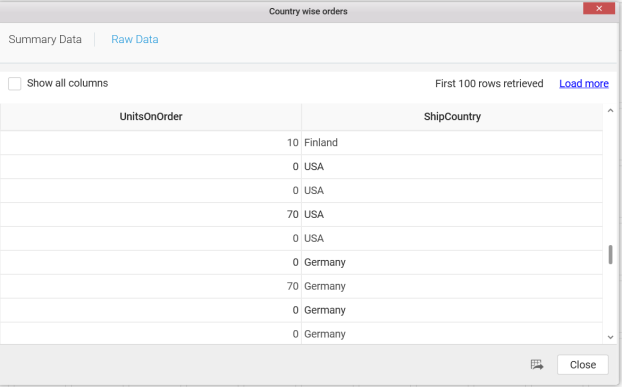The width and height of the screenshot is (622, 387).
Task: Sort by the ShipCountry column header
Action: point(452,117)
